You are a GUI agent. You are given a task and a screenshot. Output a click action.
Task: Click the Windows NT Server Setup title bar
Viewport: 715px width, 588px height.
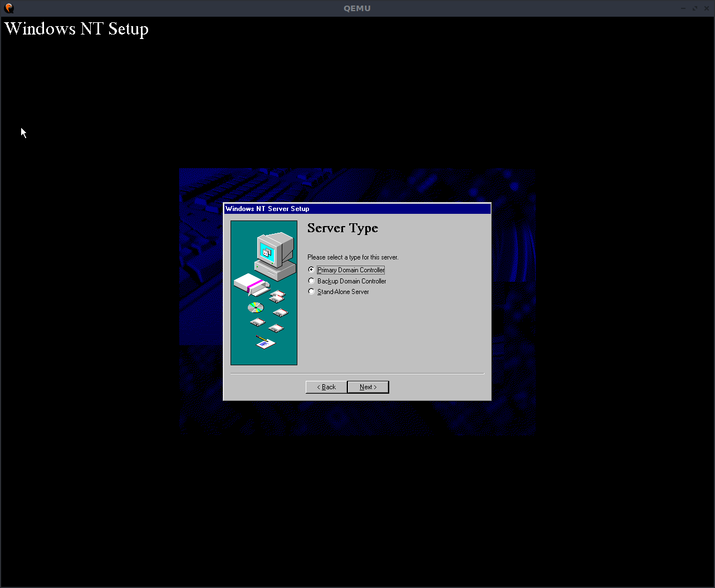pos(357,209)
